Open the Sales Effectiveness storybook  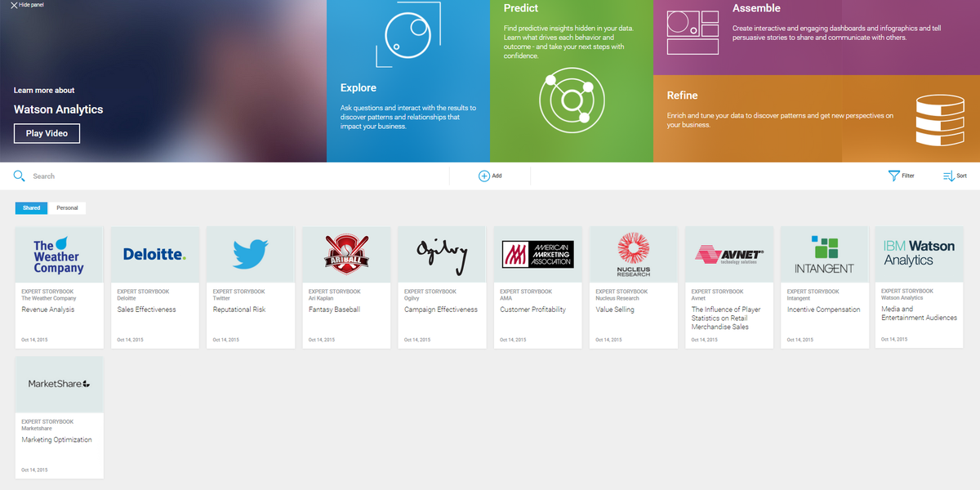pyautogui.click(x=146, y=310)
